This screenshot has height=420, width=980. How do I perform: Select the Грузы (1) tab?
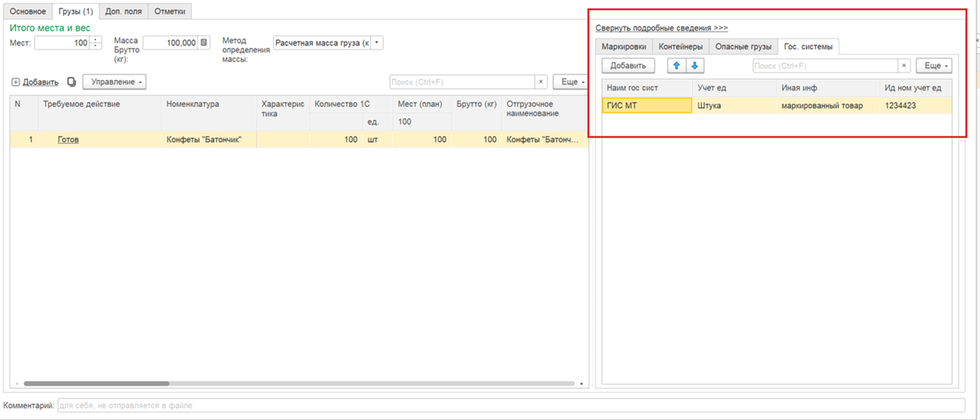(75, 12)
